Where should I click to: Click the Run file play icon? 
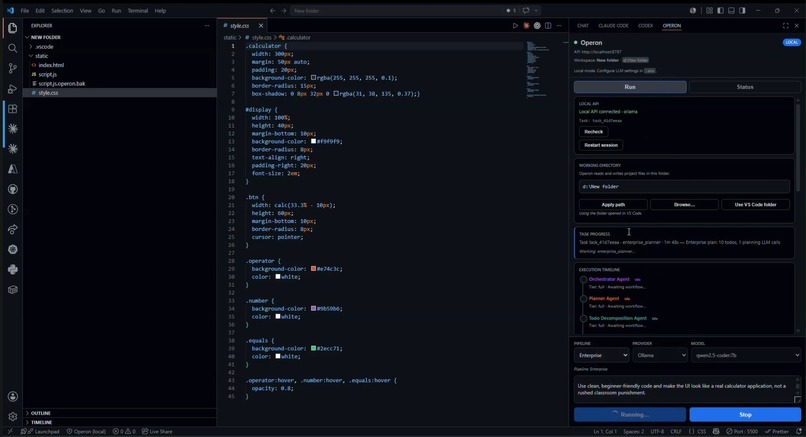(515, 25)
